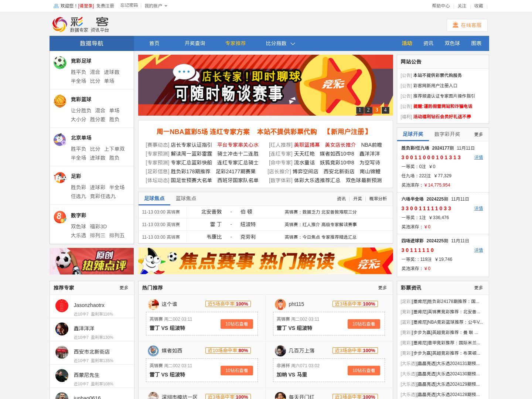Open 双色球 navigation item
532x399 pixels.
452,43
